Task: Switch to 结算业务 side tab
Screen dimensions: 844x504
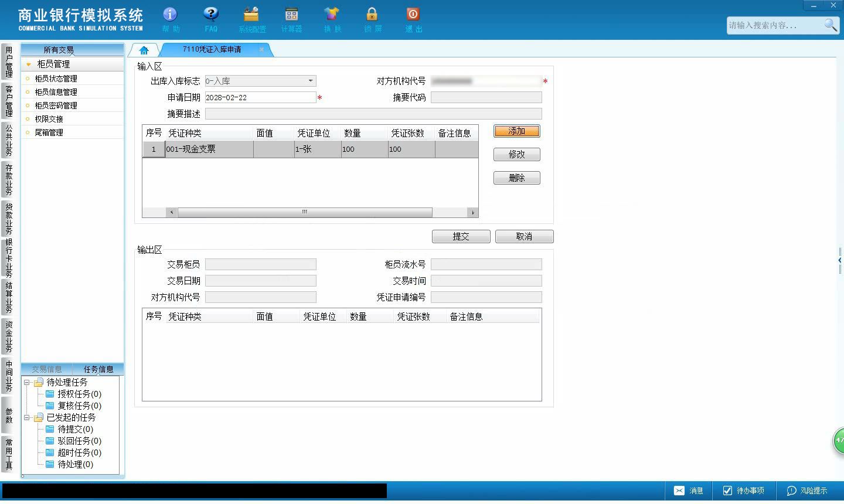Action: coord(9,298)
